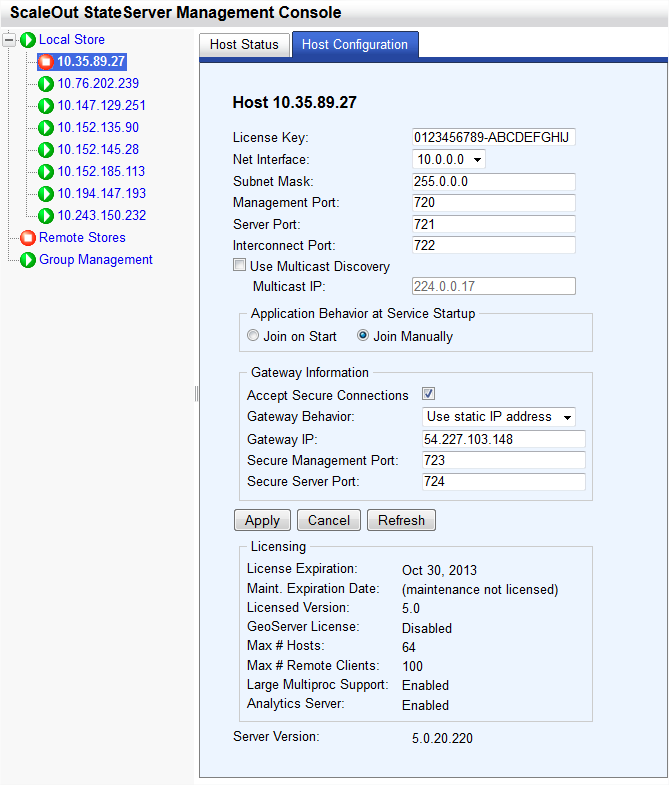The height and width of the screenshot is (785, 669).
Task: Click the Max # Hosts value 64
Action: pos(409,647)
